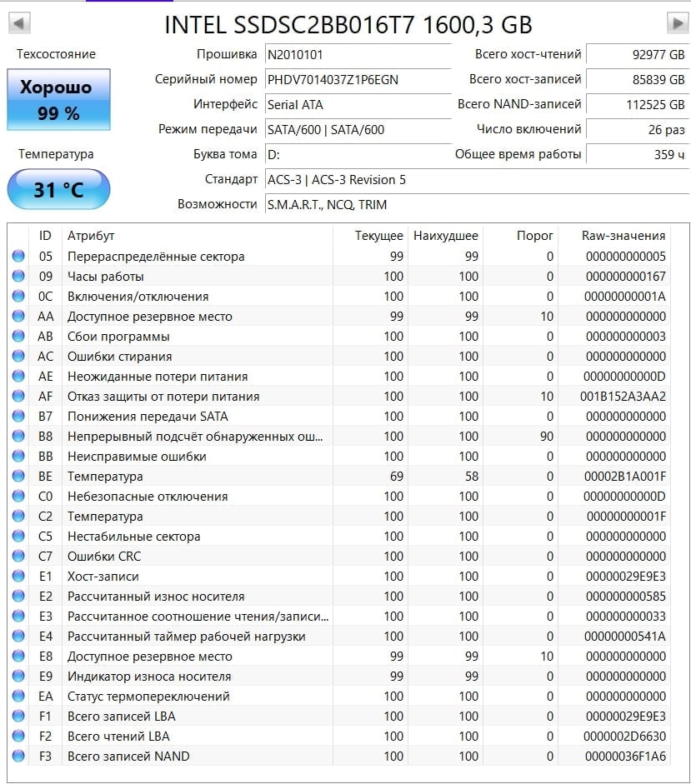Screen dimensions: 691x784
Task: Click status dot for attribute AB Сбои программы
Action: click(x=18, y=336)
